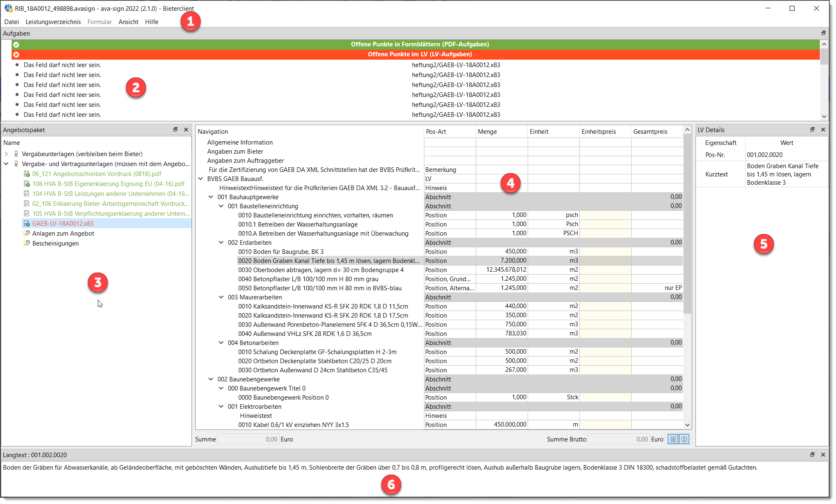Open the Leistungsverzeichnis menu

pos(53,22)
